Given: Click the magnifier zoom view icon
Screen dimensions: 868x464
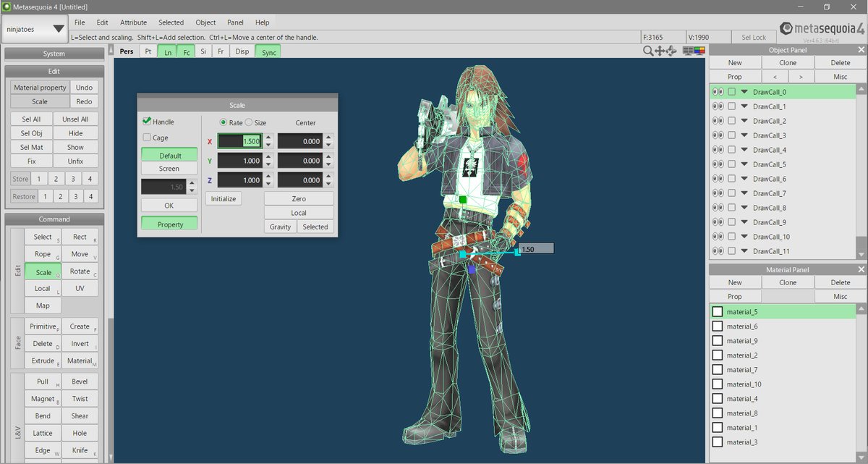Looking at the screenshot, I should pos(648,51).
